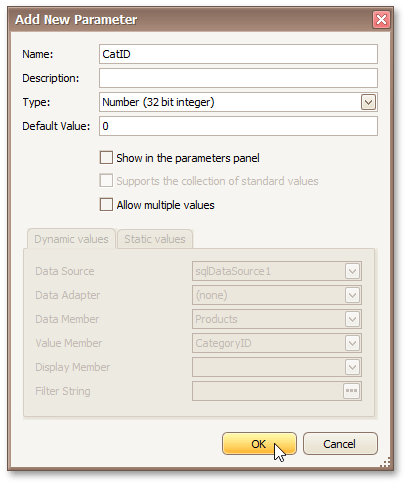Click the Cancel button
The image size is (407, 485).
(x=340, y=444)
